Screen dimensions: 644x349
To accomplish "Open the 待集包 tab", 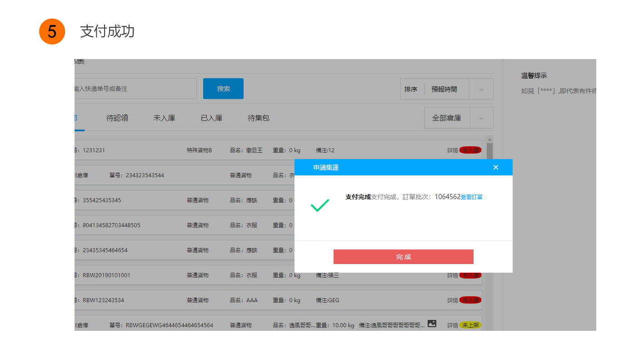I will pyautogui.click(x=259, y=118).
